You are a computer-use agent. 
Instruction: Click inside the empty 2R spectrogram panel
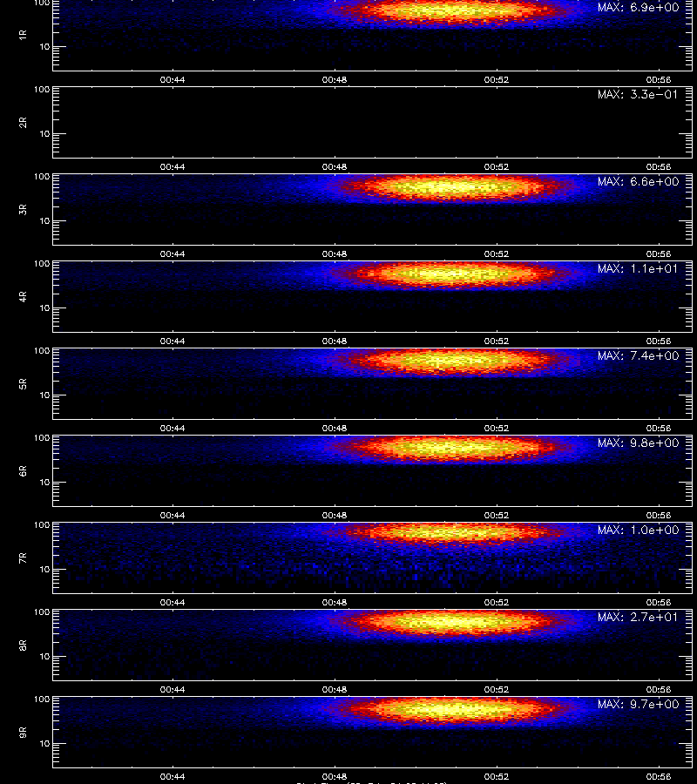pyautogui.click(x=373, y=123)
